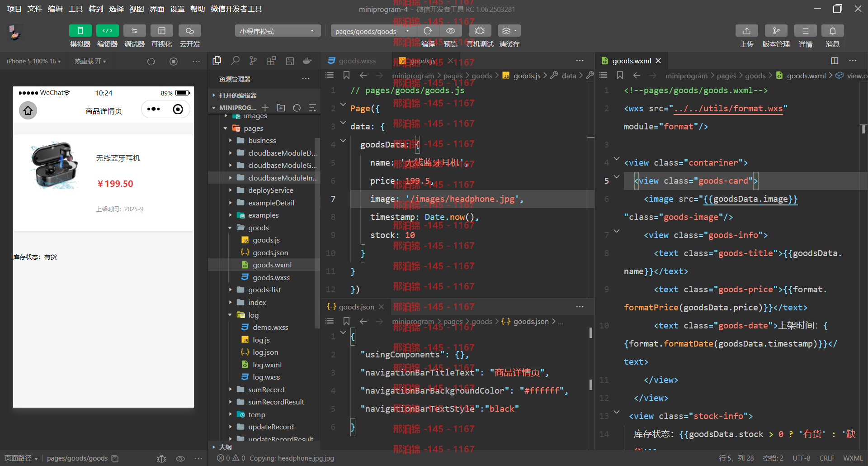Switch to the goods.js tab
868x466 pixels.
tap(423, 61)
